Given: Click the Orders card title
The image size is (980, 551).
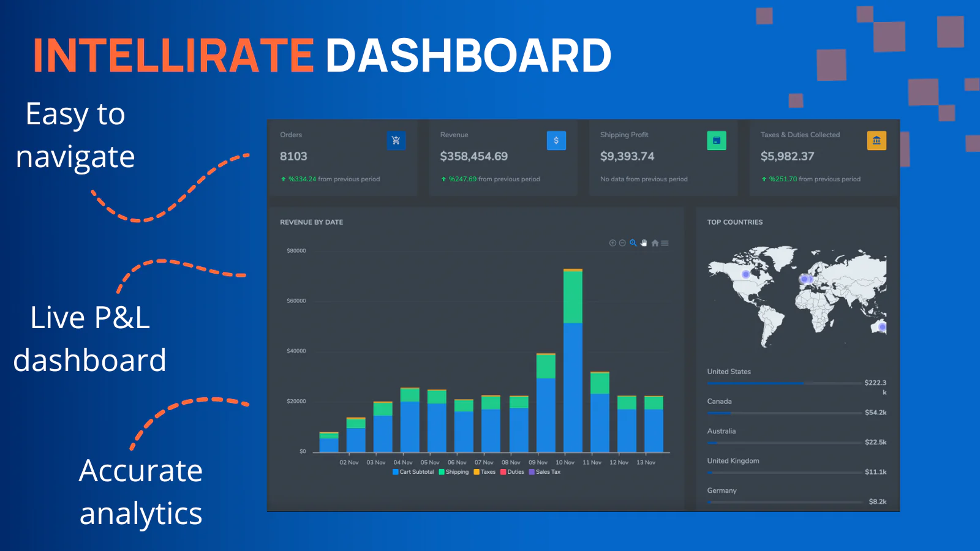Looking at the screenshot, I should click(291, 135).
